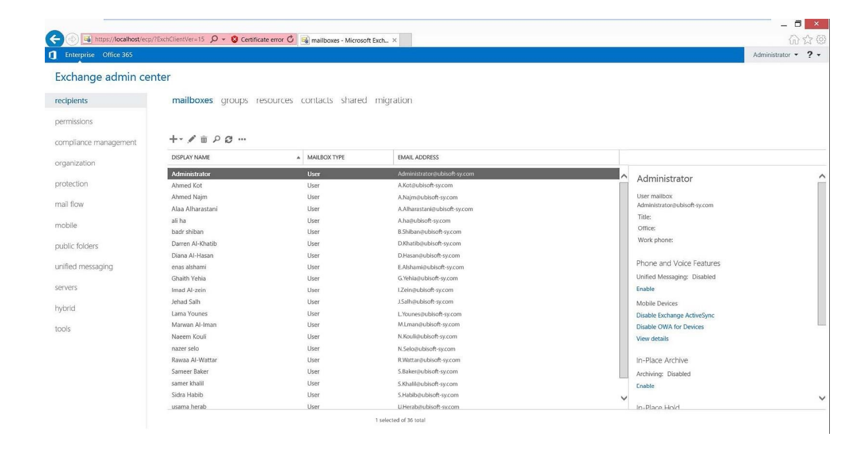Click Disable Exchange ActiveSync link
Screen dimensions: 868x456
675,315
